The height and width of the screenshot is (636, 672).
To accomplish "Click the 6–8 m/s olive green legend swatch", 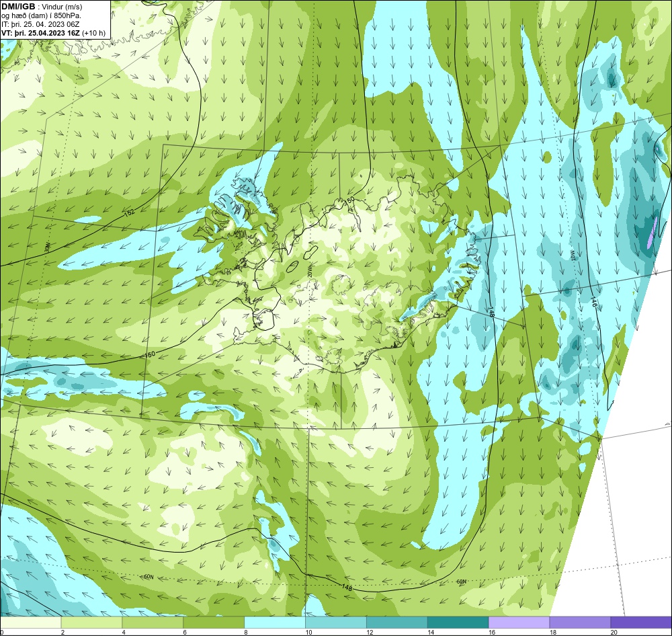I will click(x=214, y=622).
